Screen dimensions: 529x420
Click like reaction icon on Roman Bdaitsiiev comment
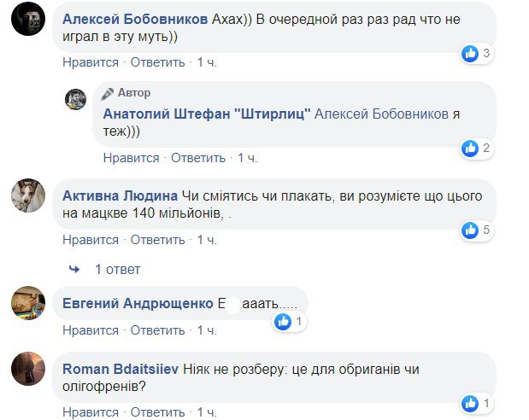[470, 403]
